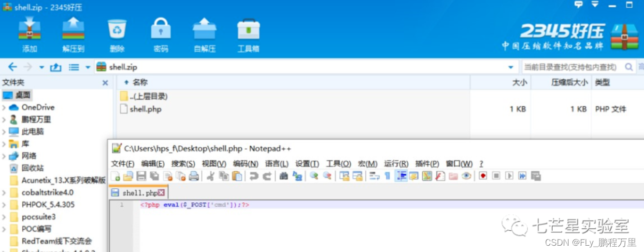The image size is (644, 252).
Task: Toggle Notepad++ Word wrap icon
Action: coord(374,176)
